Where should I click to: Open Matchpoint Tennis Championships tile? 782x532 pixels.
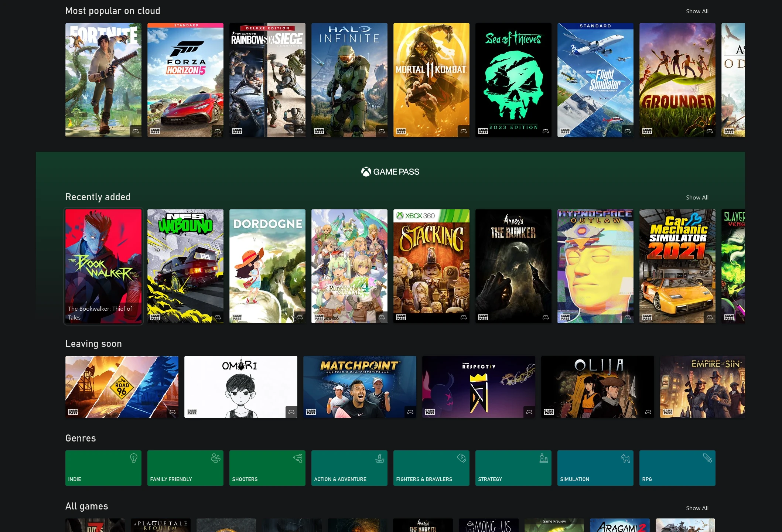(360, 387)
